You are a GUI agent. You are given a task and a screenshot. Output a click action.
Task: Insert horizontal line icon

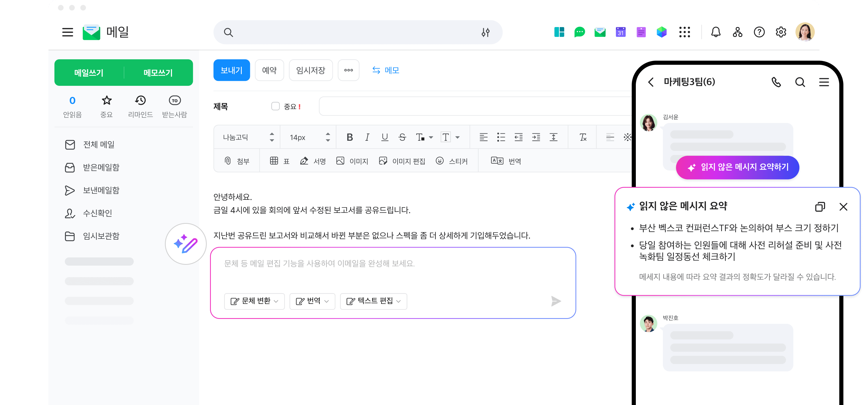tap(610, 137)
